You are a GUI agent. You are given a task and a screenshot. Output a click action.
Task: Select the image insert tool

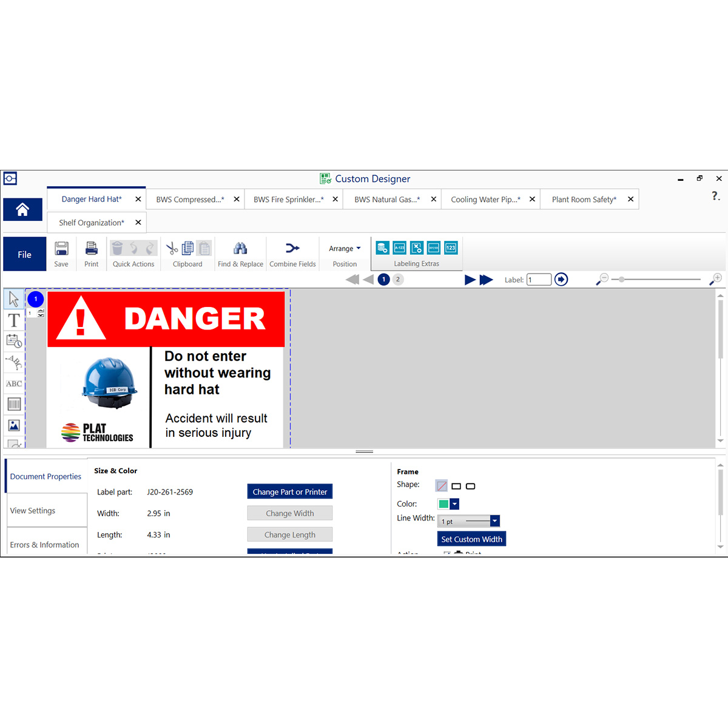pyautogui.click(x=14, y=425)
